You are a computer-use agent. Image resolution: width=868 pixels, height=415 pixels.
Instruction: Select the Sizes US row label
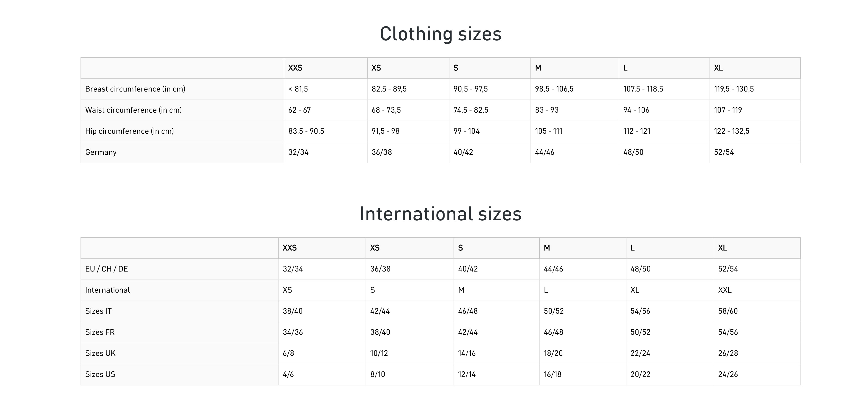pyautogui.click(x=100, y=374)
